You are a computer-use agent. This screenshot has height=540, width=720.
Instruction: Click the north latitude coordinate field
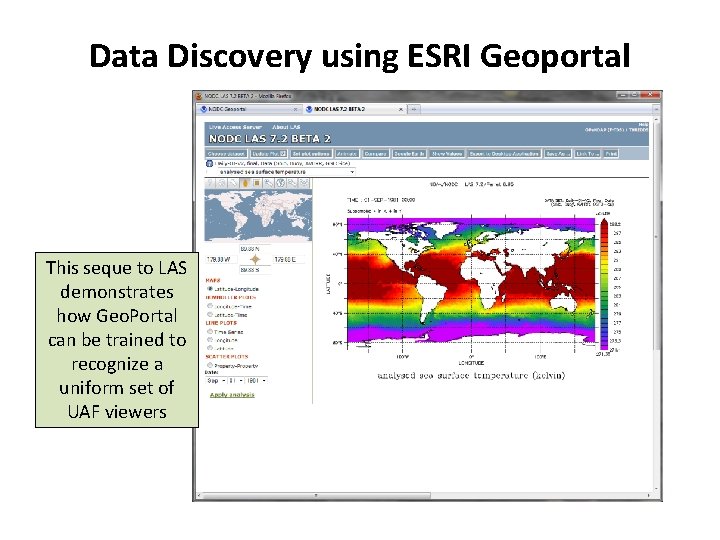[x=254, y=248]
